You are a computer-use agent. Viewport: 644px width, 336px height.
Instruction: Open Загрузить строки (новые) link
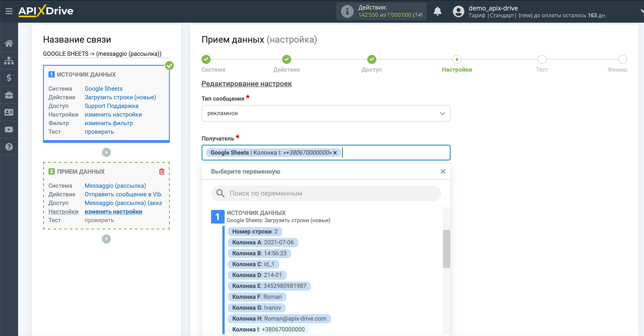[x=120, y=97]
